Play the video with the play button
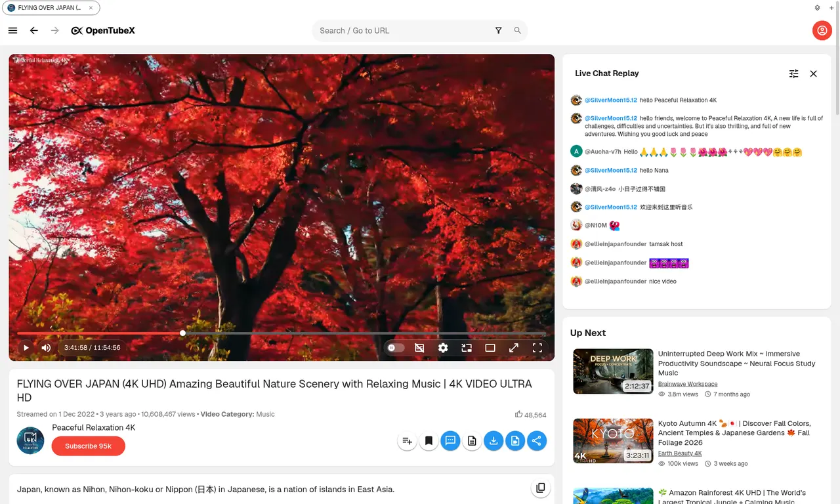This screenshot has width=840, height=504. (26, 348)
